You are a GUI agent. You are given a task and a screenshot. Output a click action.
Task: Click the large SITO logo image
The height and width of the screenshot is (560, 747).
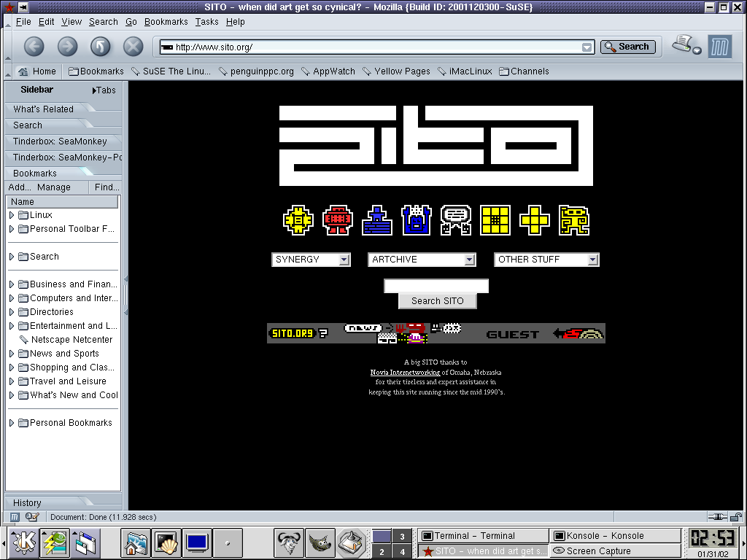[436, 146]
